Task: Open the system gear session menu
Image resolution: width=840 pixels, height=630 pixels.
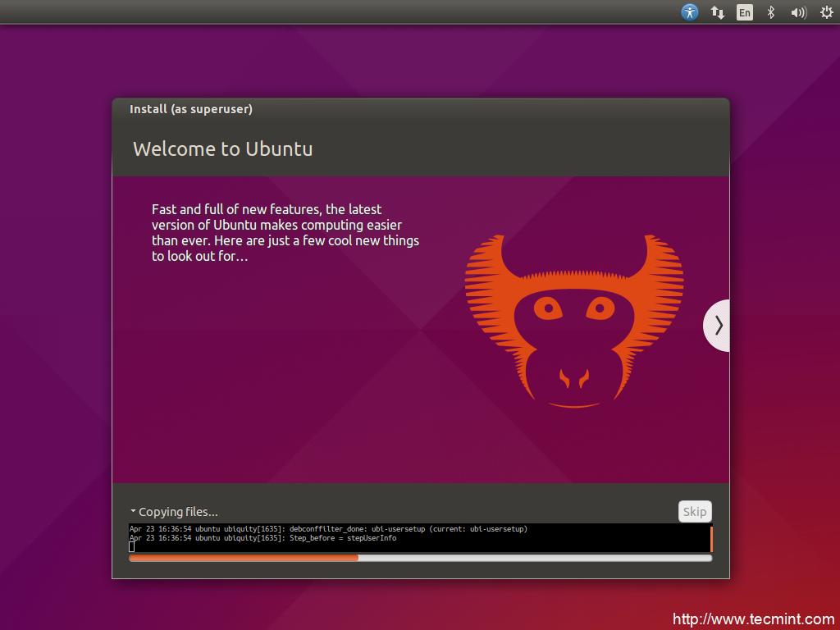Action: click(x=826, y=12)
